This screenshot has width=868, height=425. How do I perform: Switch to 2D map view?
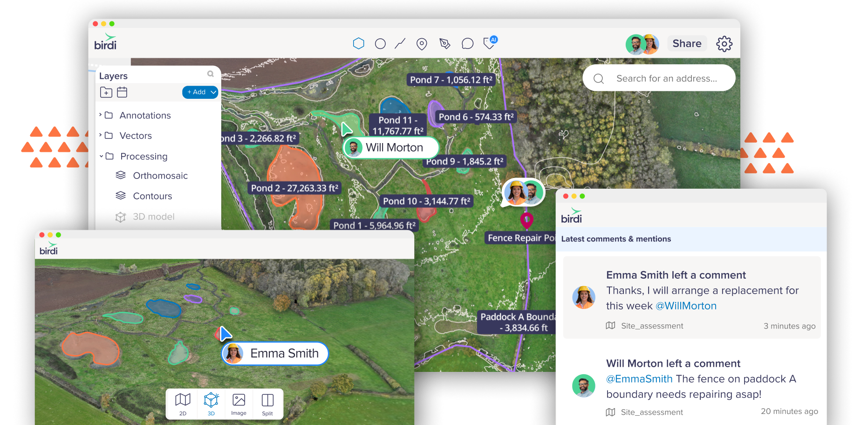(183, 404)
